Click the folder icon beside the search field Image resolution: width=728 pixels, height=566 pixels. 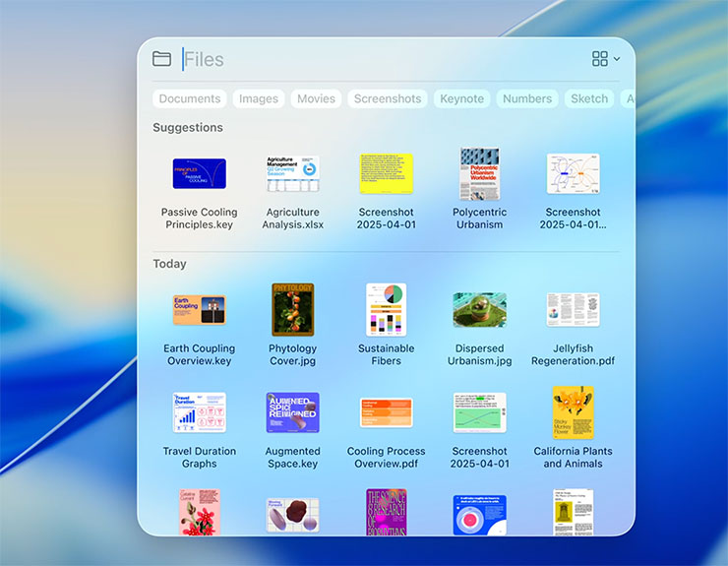coord(162,59)
